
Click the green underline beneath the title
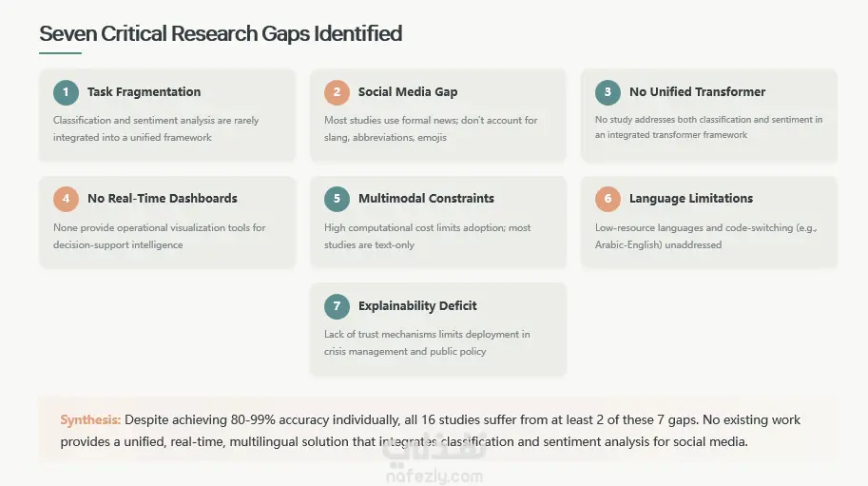coord(60,53)
